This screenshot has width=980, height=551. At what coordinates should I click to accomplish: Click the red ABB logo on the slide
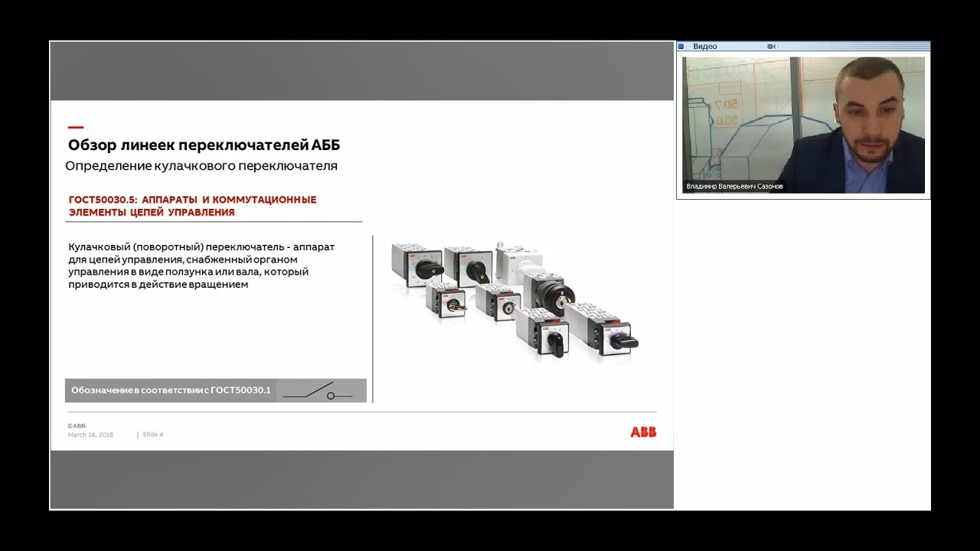643,432
